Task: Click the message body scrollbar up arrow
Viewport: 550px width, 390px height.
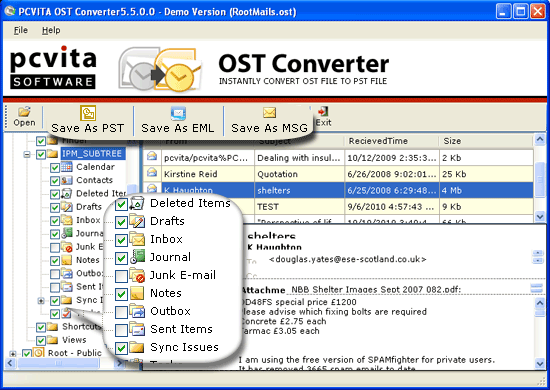Action: pos(540,302)
